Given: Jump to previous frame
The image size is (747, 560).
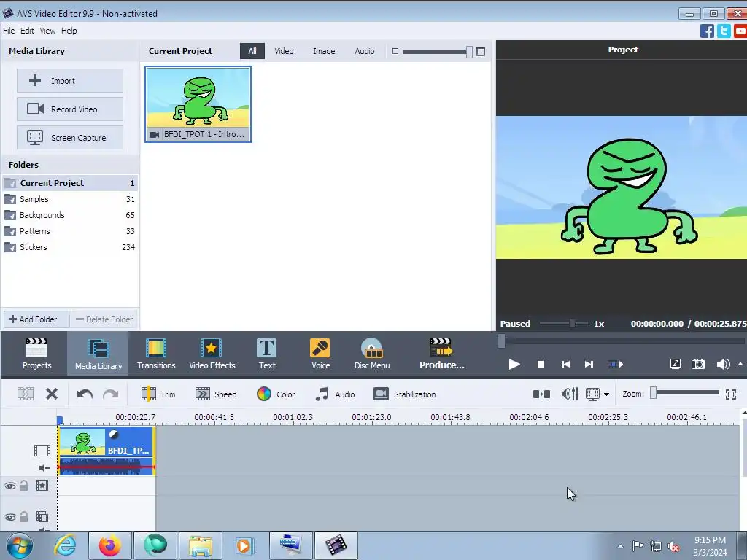Looking at the screenshot, I should click(565, 365).
